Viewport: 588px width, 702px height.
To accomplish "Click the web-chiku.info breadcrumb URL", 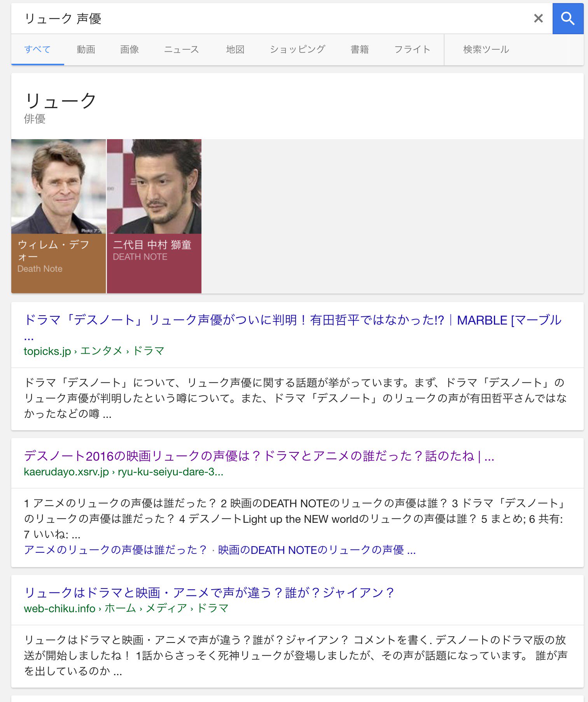I will coord(126,608).
